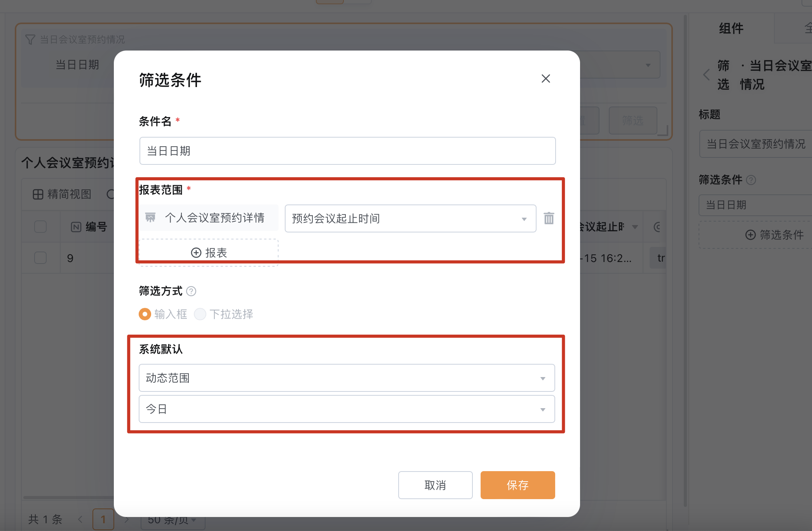Click help icon beside 筛选条件 in right panel
The image size is (812, 531).
751,180
